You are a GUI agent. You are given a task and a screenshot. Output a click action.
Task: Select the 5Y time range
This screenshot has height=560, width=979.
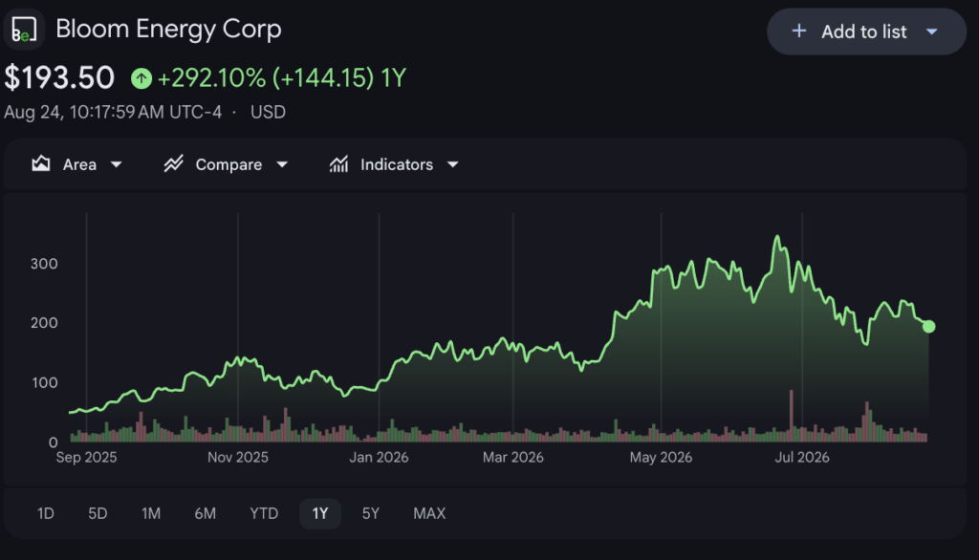[x=371, y=514]
